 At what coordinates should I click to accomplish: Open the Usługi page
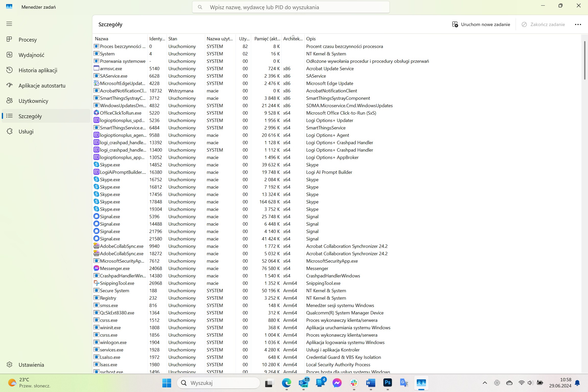(46, 131)
